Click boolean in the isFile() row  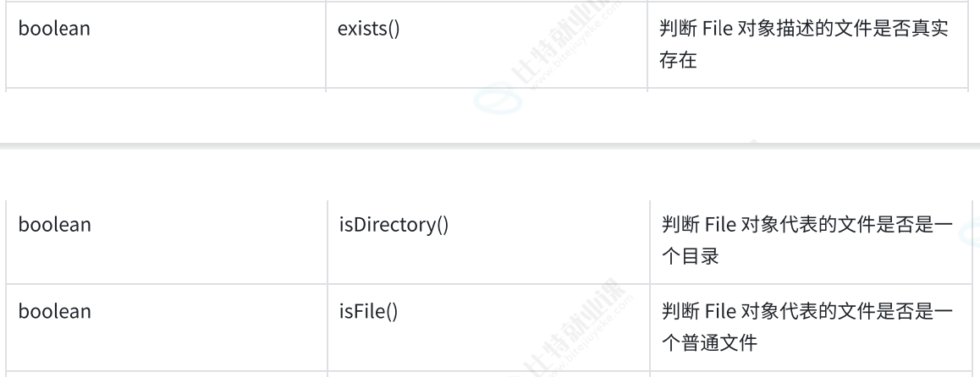click(x=54, y=311)
